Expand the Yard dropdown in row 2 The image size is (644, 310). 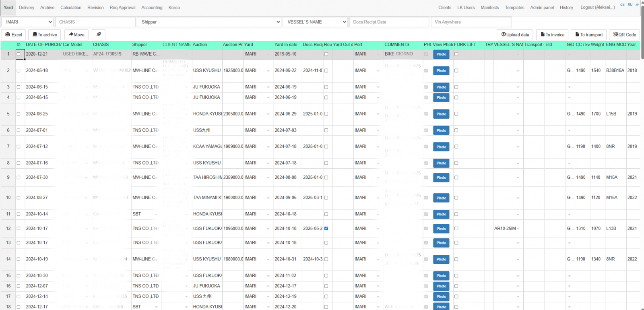click(x=268, y=71)
